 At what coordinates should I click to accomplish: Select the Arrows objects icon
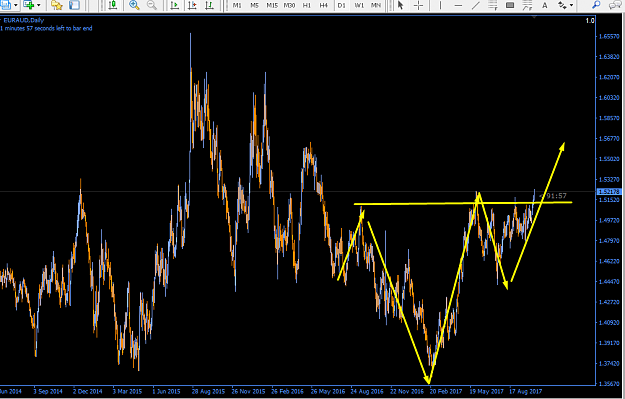(562, 5)
